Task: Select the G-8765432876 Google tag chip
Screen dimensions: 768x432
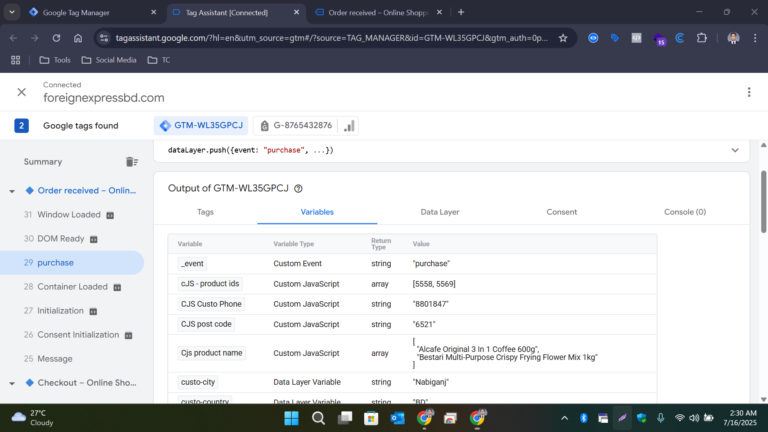Action: click(295, 126)
